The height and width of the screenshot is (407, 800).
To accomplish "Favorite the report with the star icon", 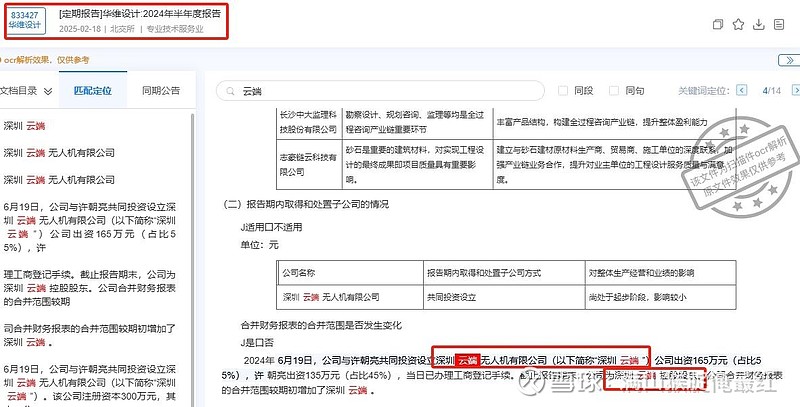I will pos(738,24).
